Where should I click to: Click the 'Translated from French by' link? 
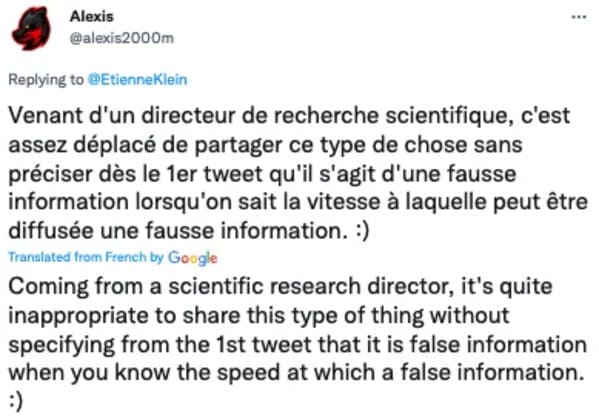(x=86, y=257)
